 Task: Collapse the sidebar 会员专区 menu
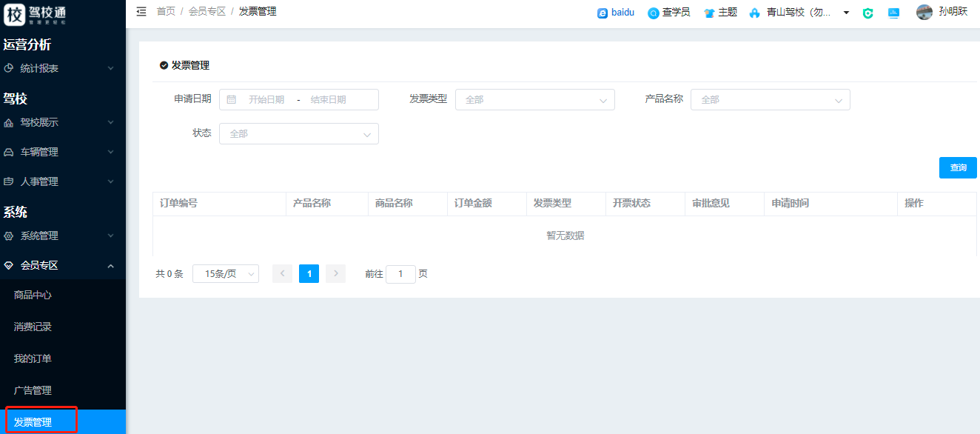(x=63, y=265)
